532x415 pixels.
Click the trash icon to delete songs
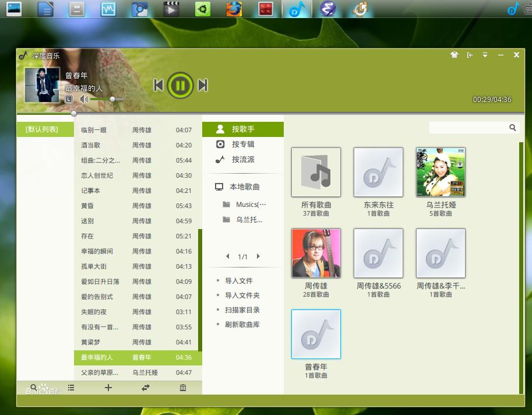click(x=183, y=388)
